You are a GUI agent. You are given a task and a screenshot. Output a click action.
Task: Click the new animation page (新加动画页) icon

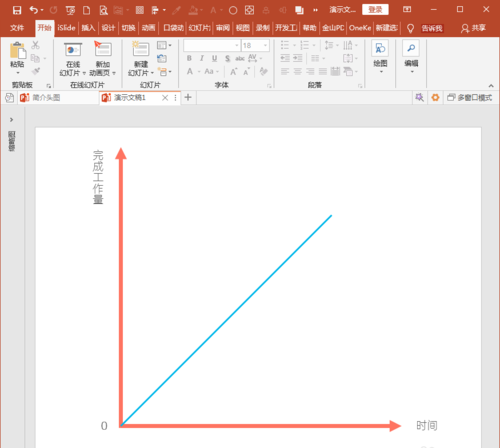pyautogui.click(x=103, y=49)
